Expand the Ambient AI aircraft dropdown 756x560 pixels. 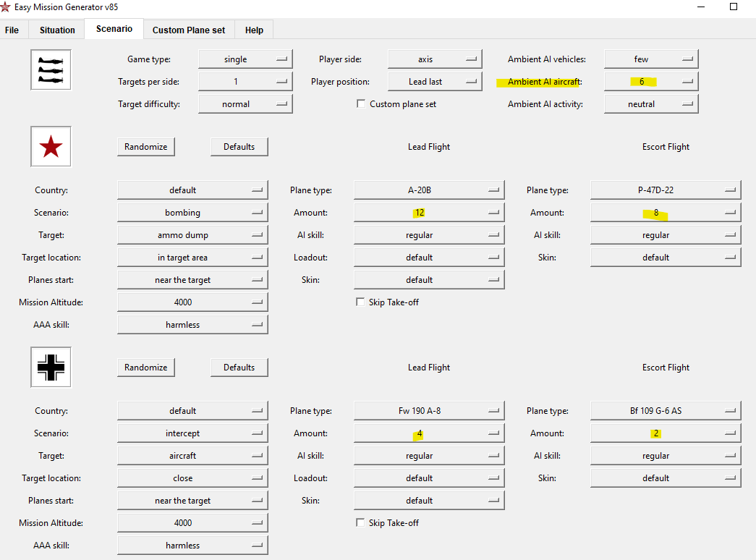coord(651,82)
